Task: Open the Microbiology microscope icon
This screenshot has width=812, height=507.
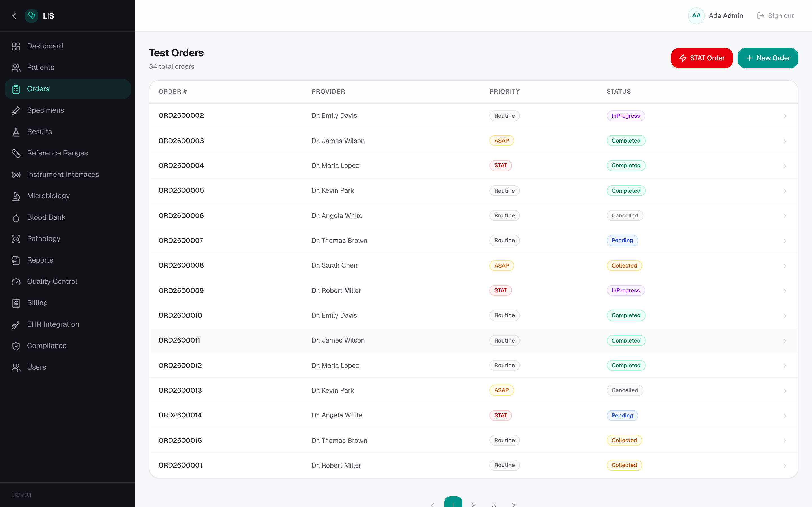Action: (16, 196)
